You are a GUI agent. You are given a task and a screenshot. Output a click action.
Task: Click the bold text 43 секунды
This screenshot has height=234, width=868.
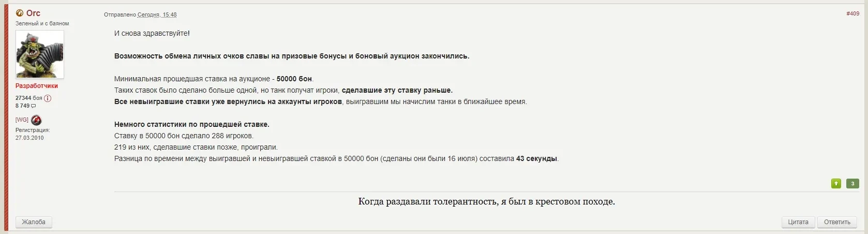(x=536, y=159)
